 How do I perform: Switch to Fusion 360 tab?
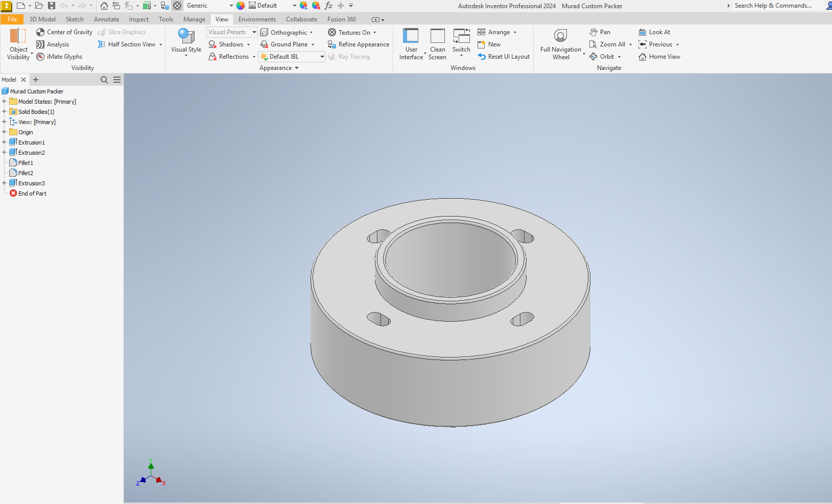coord(342,19)
